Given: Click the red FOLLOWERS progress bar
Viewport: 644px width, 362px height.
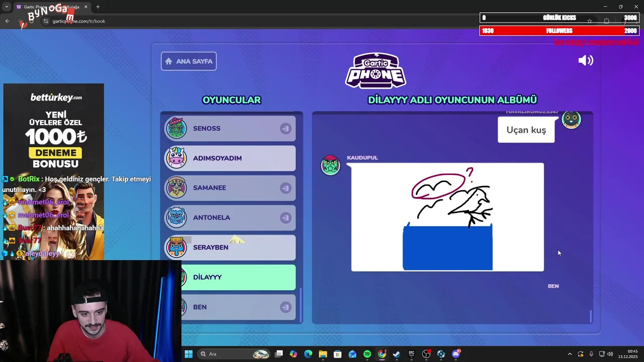Looking at the screenshot, I should point(559,31).
